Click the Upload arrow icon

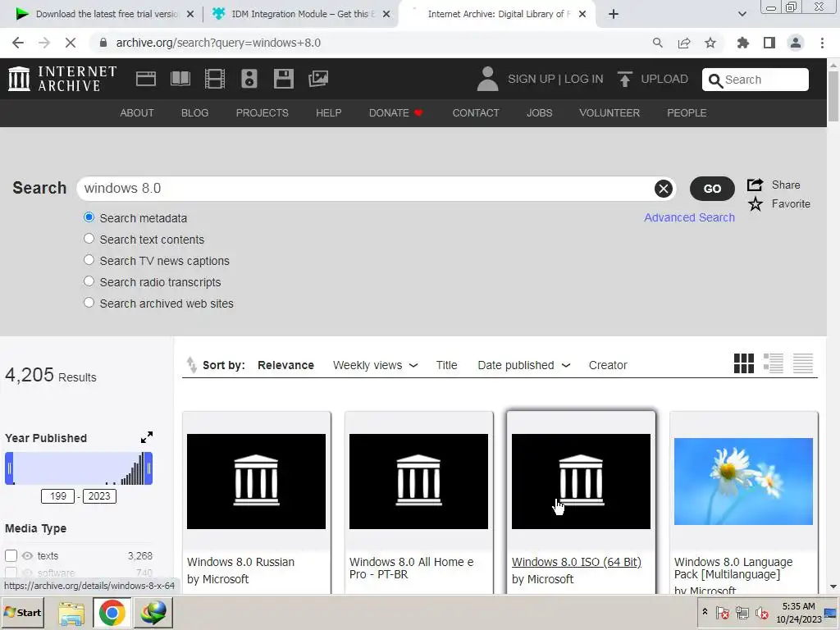coord(624,79)
